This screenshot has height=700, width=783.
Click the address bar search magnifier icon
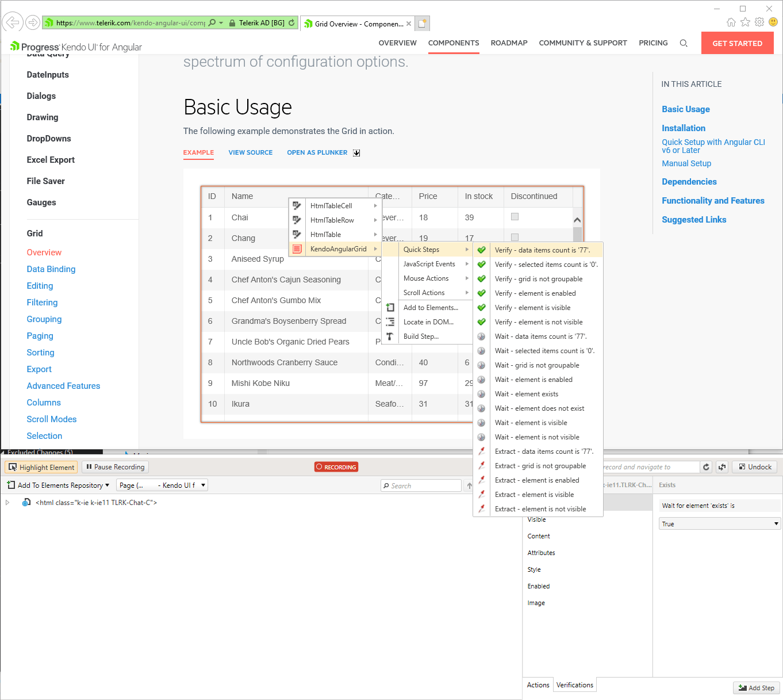[212, 23]
